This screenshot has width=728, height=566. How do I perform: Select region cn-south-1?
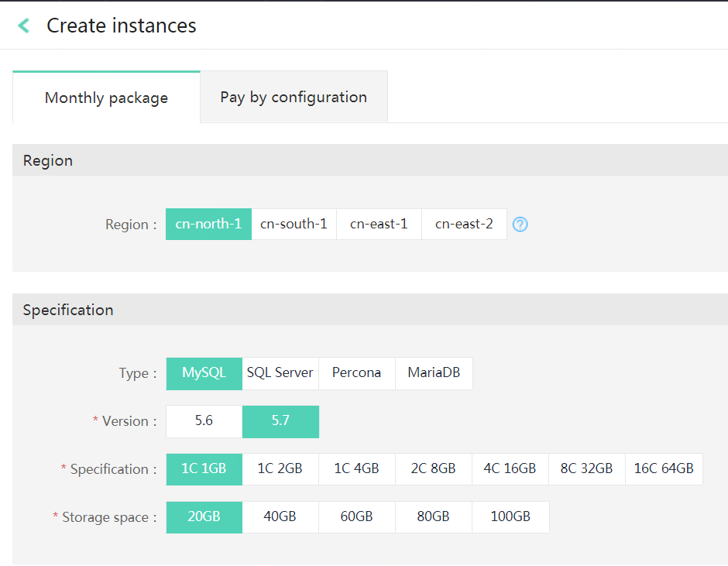[294, 225]
